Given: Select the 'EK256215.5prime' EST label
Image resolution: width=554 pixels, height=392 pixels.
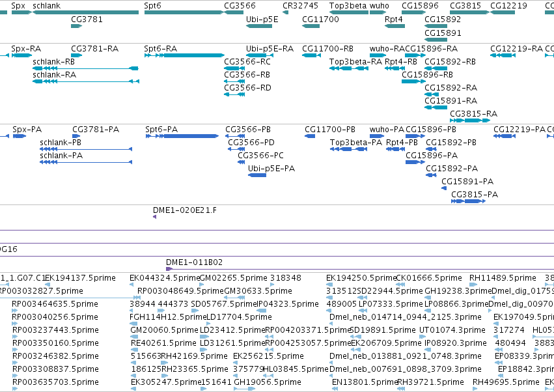Looking at the screenshot, I should pyautogui.click(x=268, y=356).
